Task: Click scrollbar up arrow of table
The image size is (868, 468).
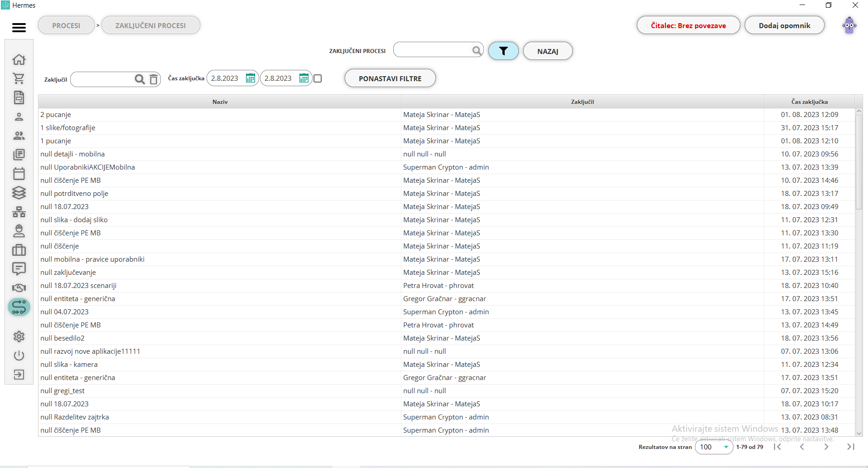Action: pyautogui.click(x=858, y=111)
